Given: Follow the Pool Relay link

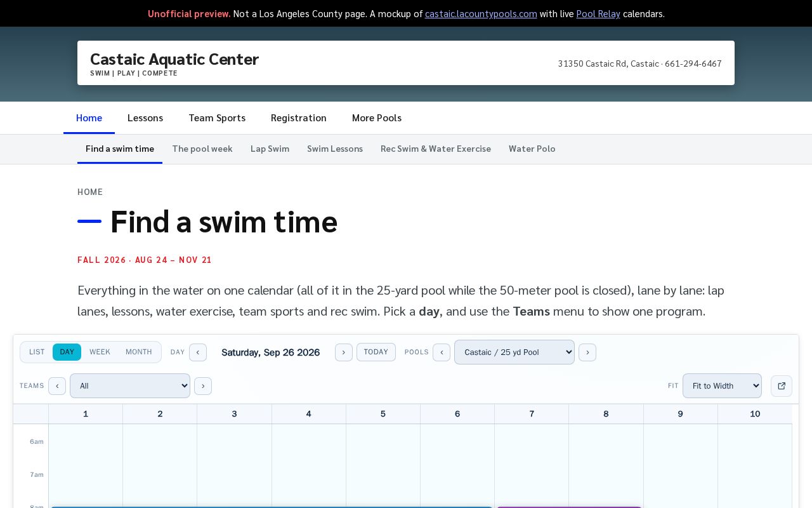Looking at the screenshot, I should [598, 13].
